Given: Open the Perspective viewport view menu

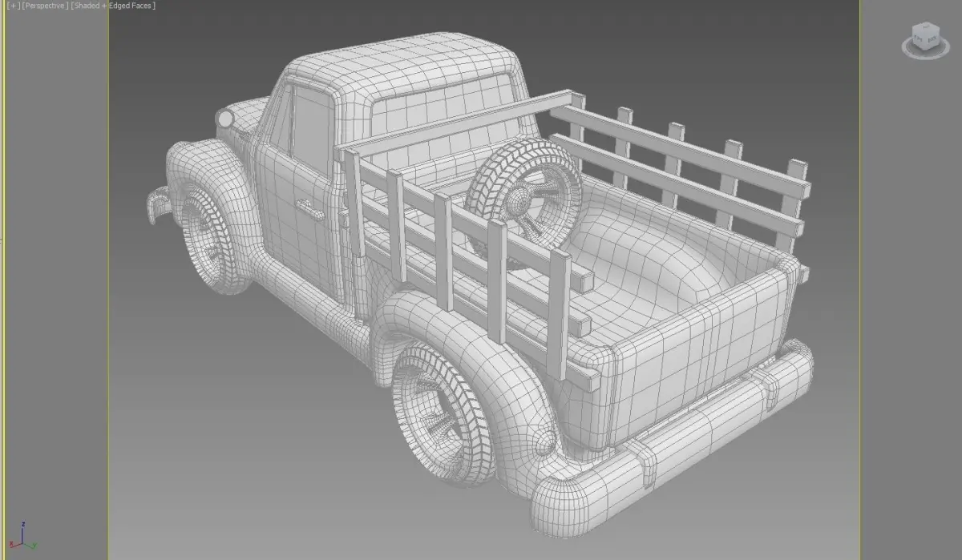Looking at the screenshot, I should point(45,6).
